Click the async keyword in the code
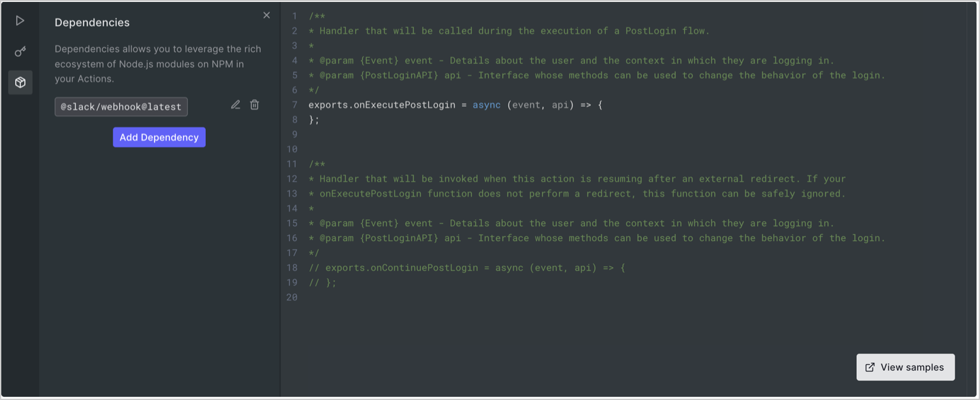980x400 pixels. pyautogui.click(x=486, y=104)
